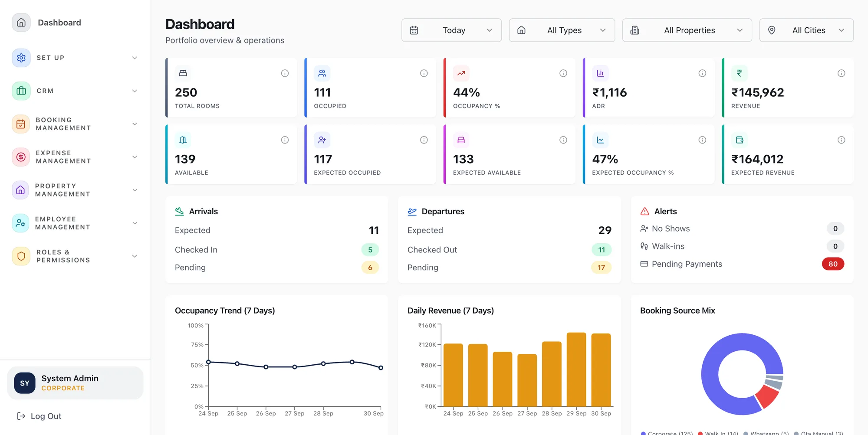Open the All Properties filter dropdown
This screenshot has height=435, width=868.
pyautogui.click(x=687, y=30)
